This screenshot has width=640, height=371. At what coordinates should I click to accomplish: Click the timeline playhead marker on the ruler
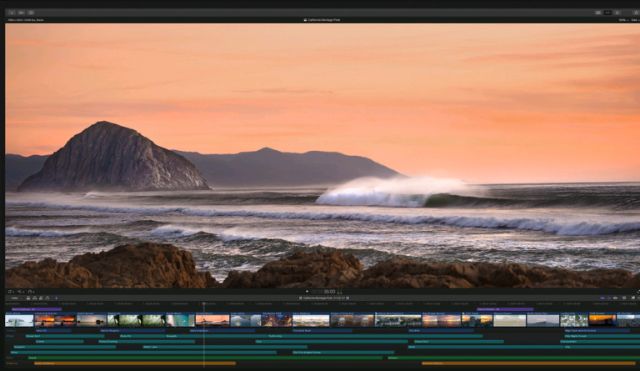pos(204,304)
